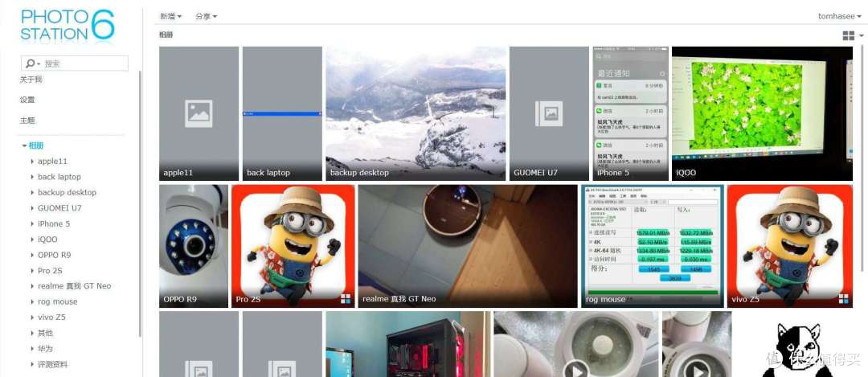Open the GUOMEI U7 album thumbnail
This screenshot has height=377, width=868.
549,113
